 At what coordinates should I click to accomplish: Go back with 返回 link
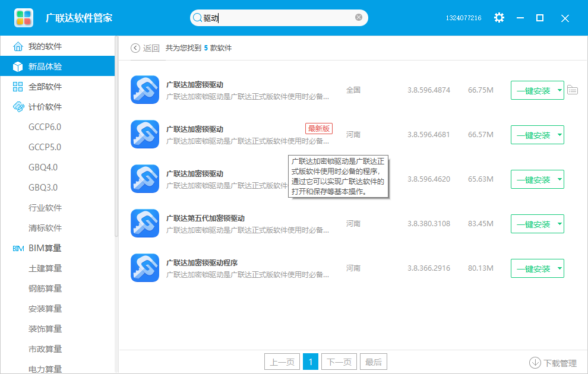(151, 48)
